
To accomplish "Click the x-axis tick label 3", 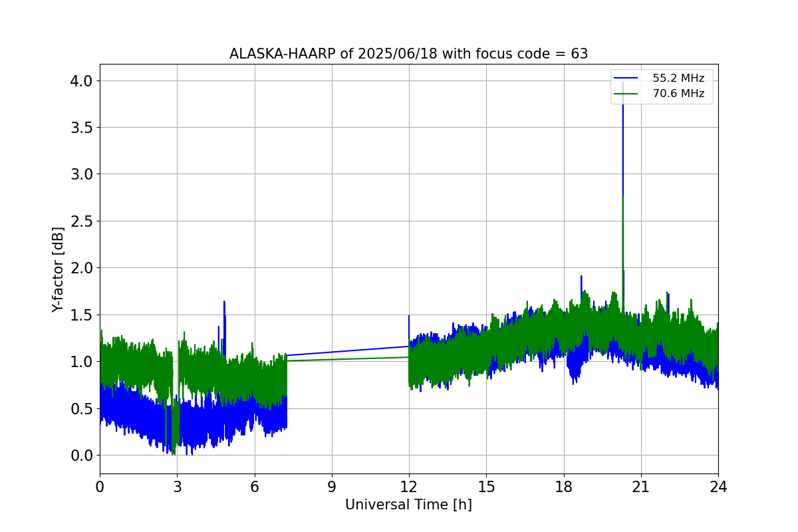I will tap(177, 487).
